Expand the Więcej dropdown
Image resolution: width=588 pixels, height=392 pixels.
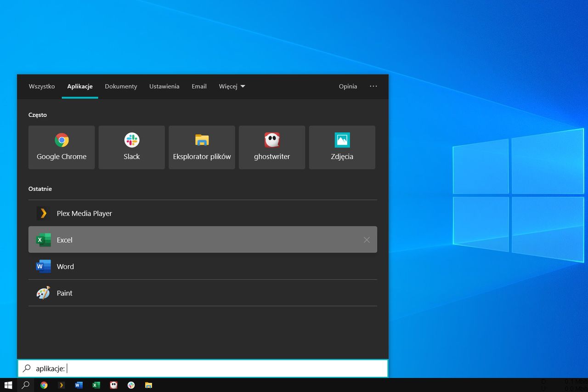coord(232,86)
